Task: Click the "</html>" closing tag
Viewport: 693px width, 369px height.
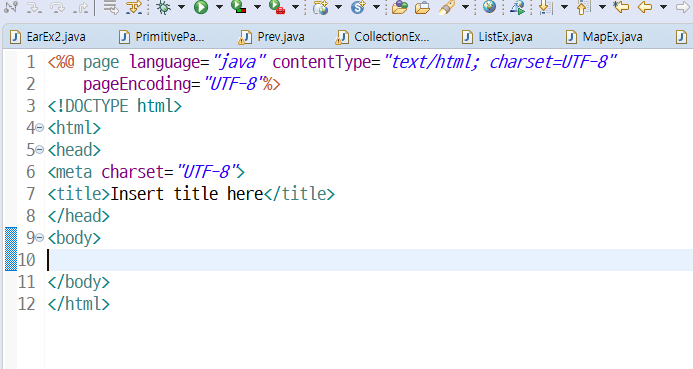Action: pos(79,304)
